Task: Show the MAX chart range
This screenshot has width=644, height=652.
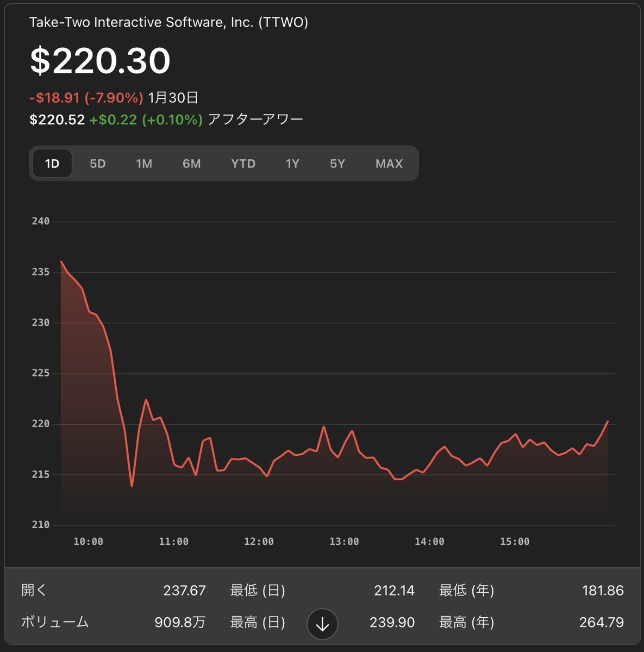Action: [x=389, y=164]
